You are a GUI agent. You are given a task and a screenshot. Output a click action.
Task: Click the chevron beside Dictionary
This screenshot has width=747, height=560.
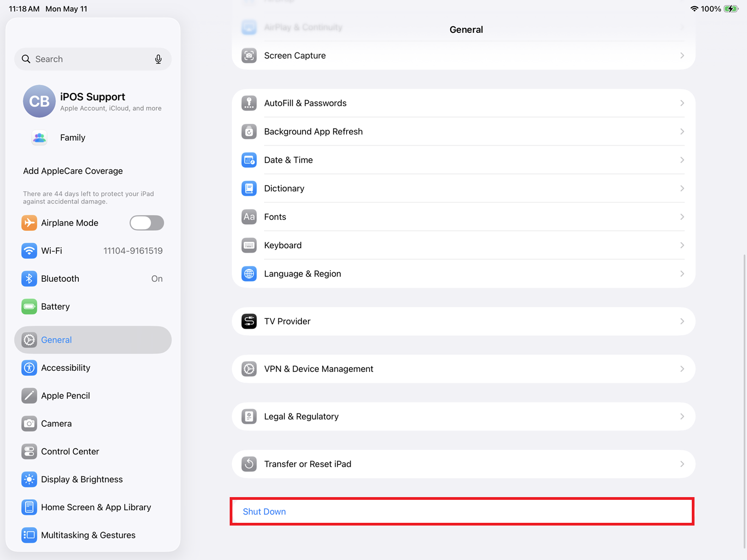(x=682, y=189)
